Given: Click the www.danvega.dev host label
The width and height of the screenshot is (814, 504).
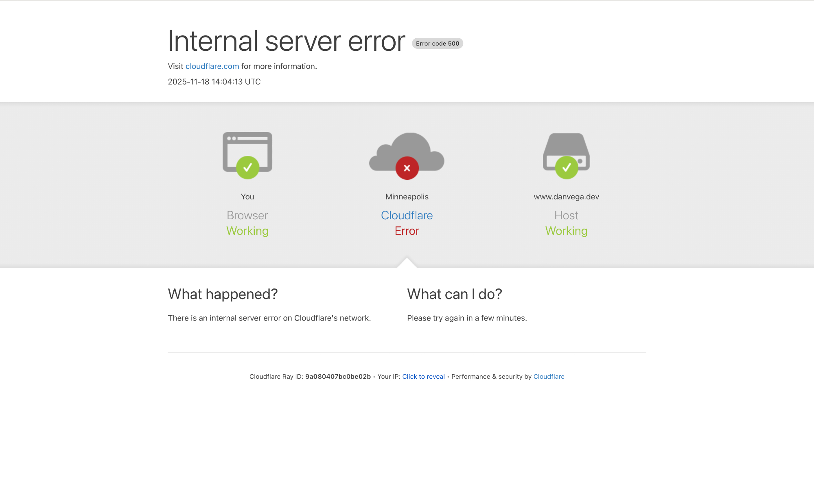Looking at the screenshot, I should click(x=566, y=197).
